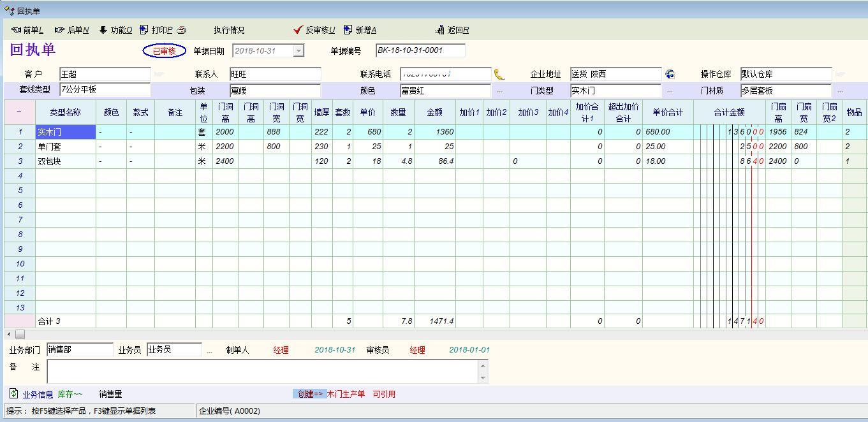The width and height of the screenshot is (868, 422).
Task: Click the 创建=> button
Action: [x=309, y=394]
